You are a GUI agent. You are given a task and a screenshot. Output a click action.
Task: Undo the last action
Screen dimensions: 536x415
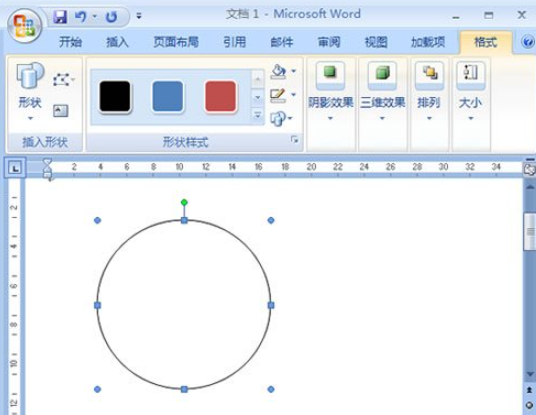click(x=81, y=16)
